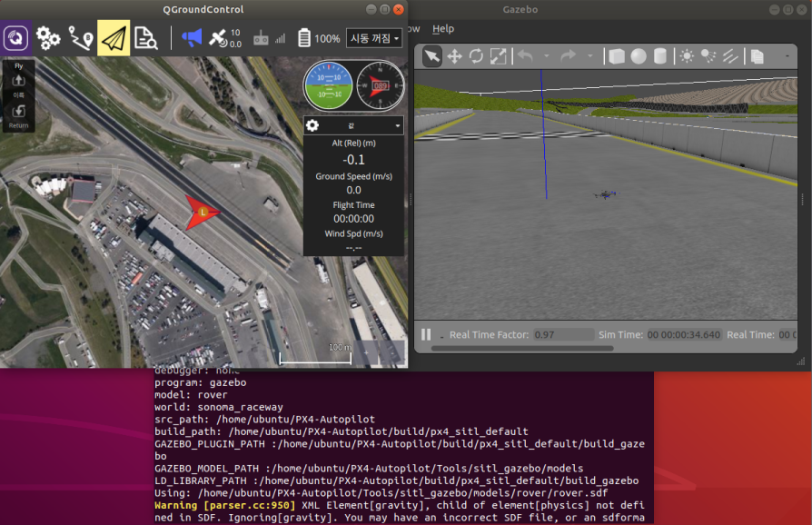Viewport: 812px width, 525px height.
Task: Open Vehicle Setup gears icon
Action: point(48,38)
